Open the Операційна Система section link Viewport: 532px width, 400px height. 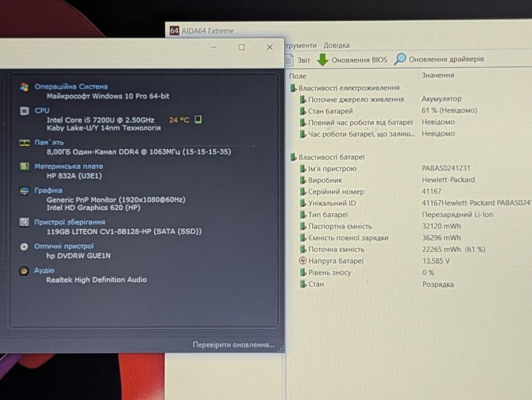(71, 86)
